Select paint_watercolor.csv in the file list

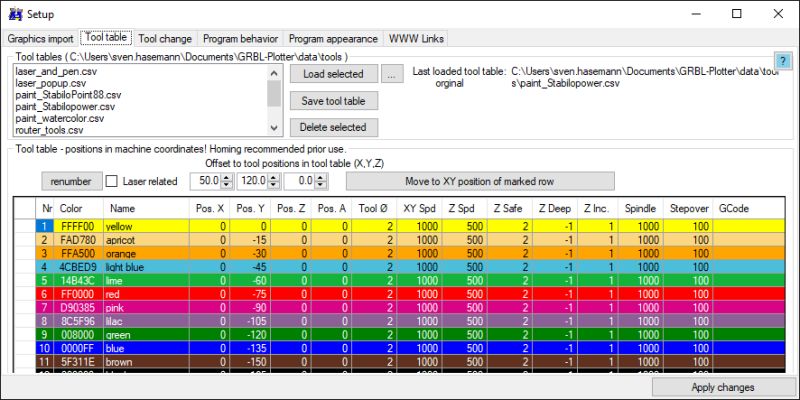tap(60, 118)
